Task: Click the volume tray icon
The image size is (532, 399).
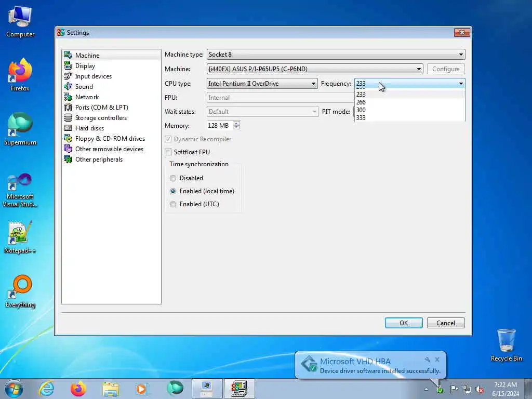Action: pos(480,390)
